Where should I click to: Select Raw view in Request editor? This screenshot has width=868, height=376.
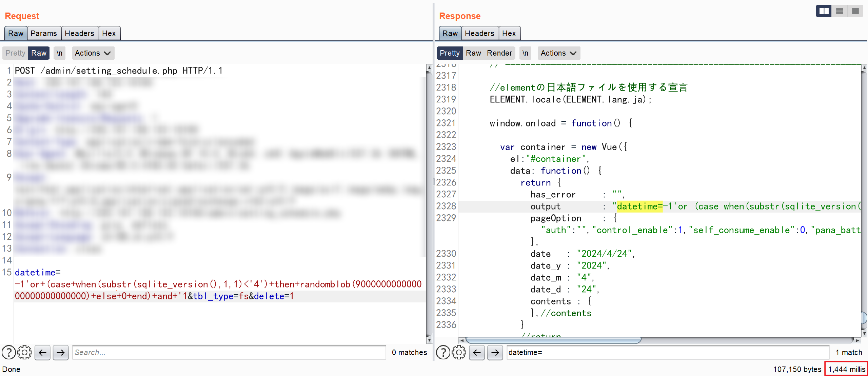point(39,53)
